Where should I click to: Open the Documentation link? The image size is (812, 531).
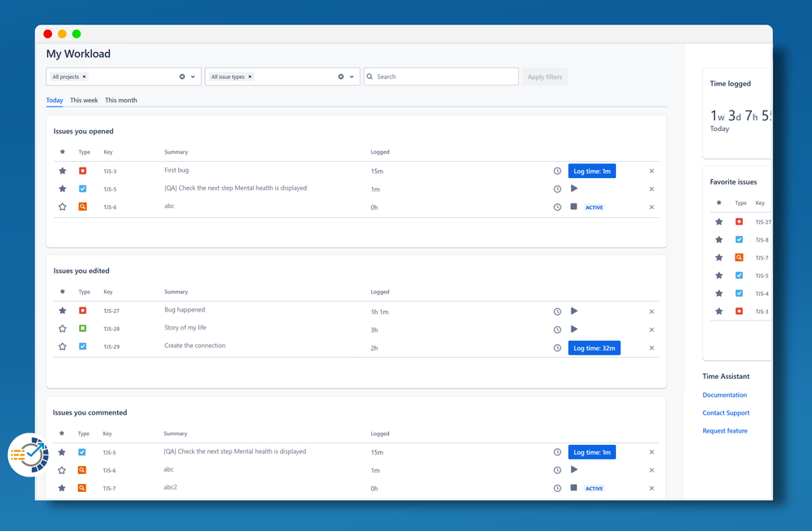724,395
